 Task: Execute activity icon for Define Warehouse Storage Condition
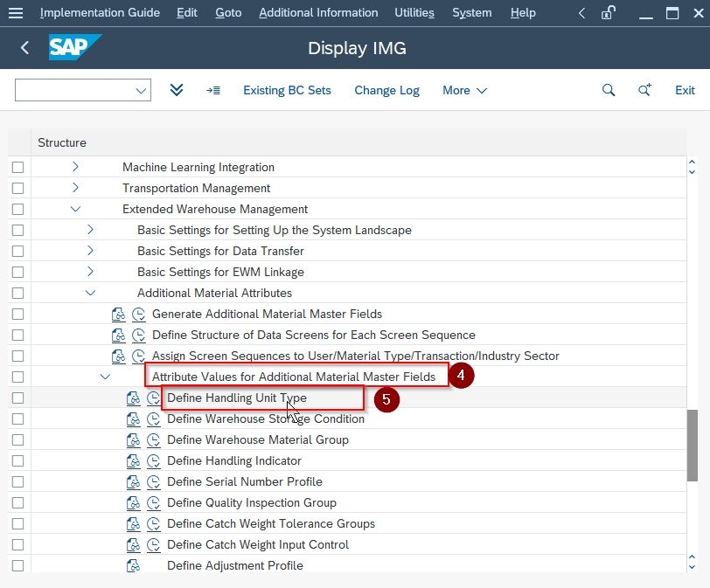[x=154, y=419]
